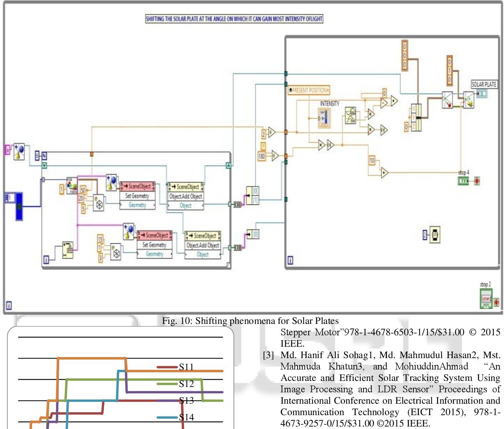
Task: Select the stop 4 boolean terminal
Action: pos(463,181)
